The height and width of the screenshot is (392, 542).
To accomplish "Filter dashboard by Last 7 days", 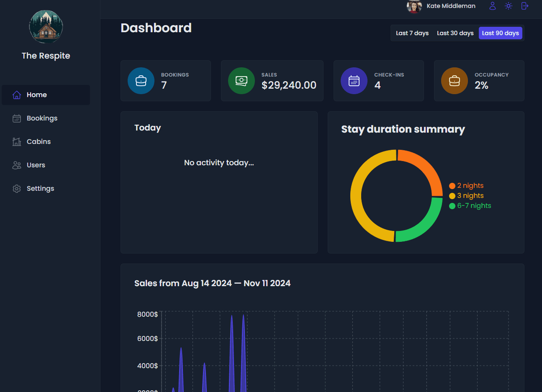I will tap(412, 33).
